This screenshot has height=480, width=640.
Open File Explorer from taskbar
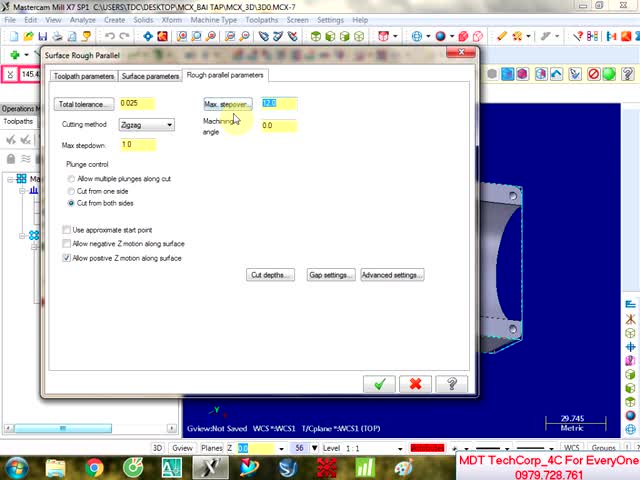[x=56, y=467]
